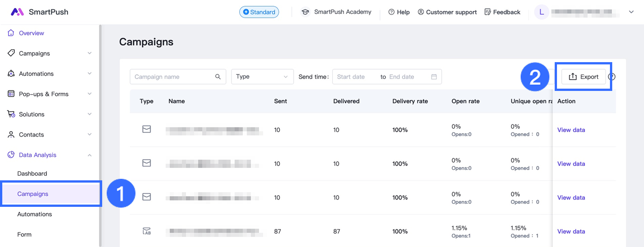The image size is (644, 247).
Task: Collapse the Data Analysis sidebar section
Action: point(89,155)
